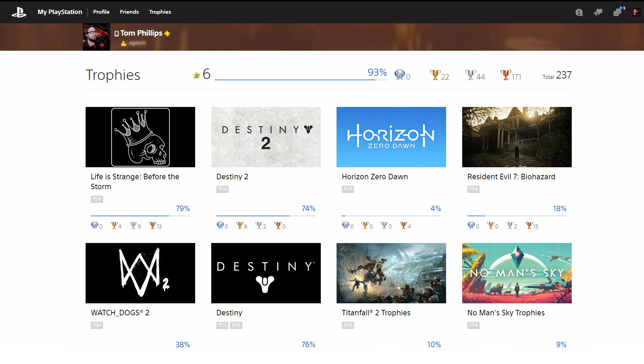Open the messages chat icon
The image size is (644, 364).
[x=598, y=12]
